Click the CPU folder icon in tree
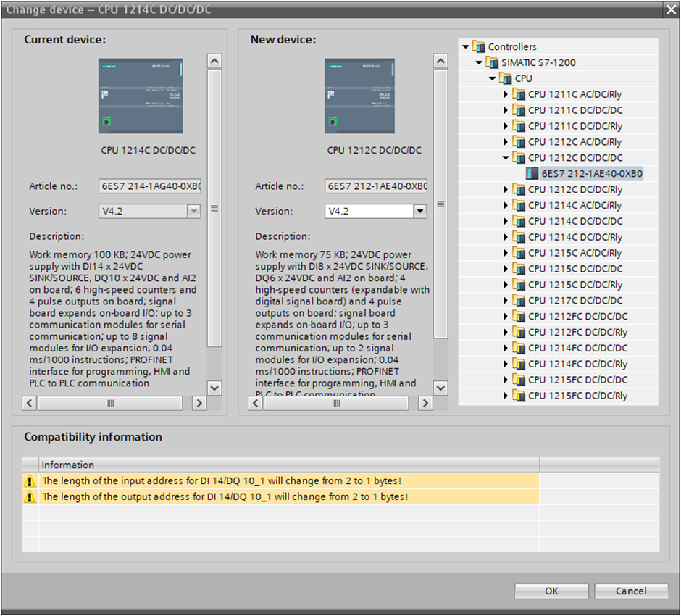Screen dimensions: 681x616 (x=506, y=78)
